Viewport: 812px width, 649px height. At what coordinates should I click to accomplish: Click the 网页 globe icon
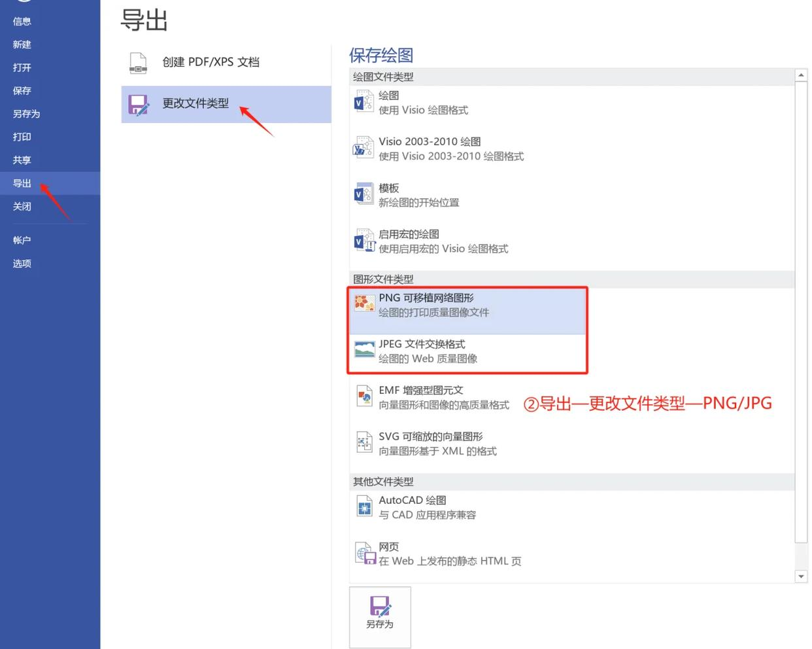click(x=365, y=553)
